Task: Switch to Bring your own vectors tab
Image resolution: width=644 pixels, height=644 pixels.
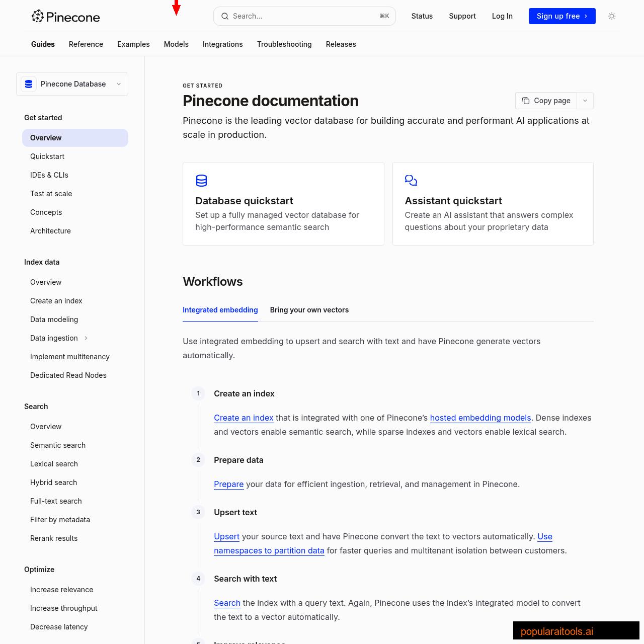Action: pos(309,310)
